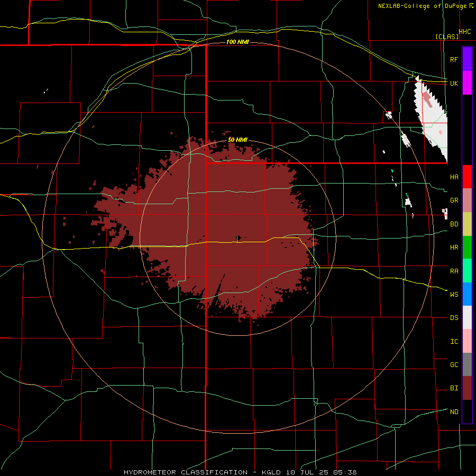Click the IC light pink legend swatch
The height and width of the screenshot is (476, 476).
point(467,341)
